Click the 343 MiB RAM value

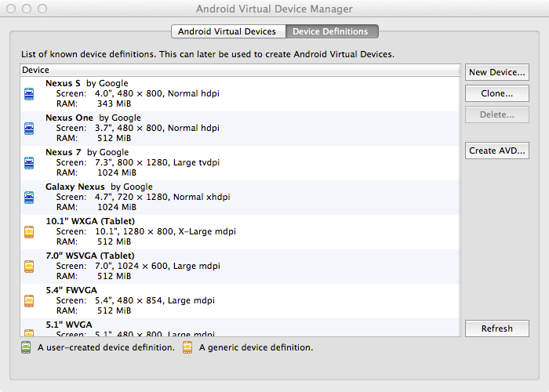(x=115, y=104)
